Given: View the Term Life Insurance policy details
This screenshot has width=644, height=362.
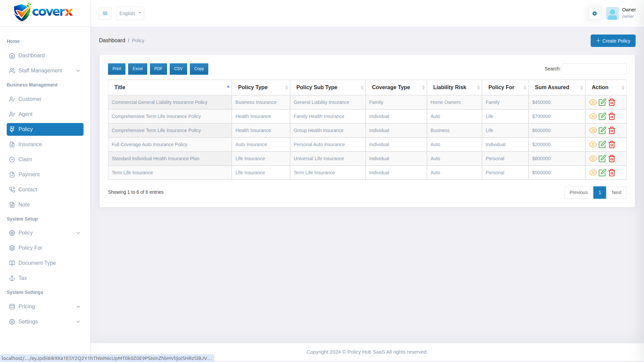Looking at the screenshot, I should point(593,173).
